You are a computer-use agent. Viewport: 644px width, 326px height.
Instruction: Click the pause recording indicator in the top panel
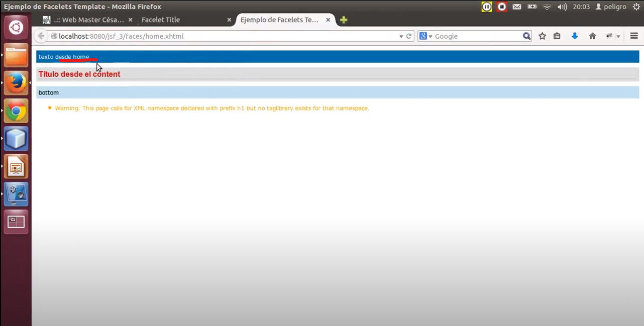(x=487, y=7)
